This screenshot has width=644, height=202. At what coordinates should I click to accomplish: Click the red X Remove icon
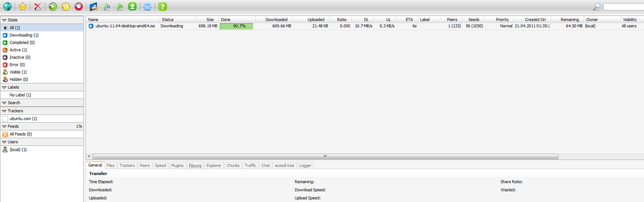click(38, 6)
